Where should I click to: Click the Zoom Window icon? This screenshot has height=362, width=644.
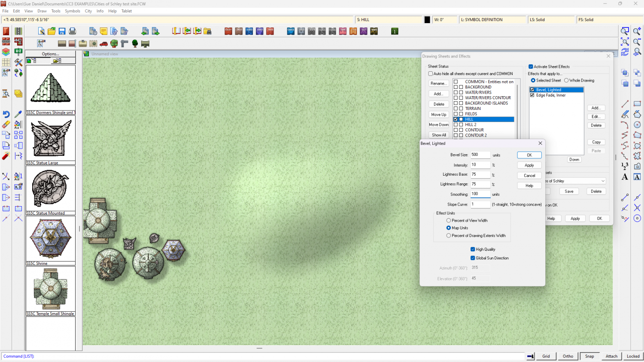coord(625,31)
